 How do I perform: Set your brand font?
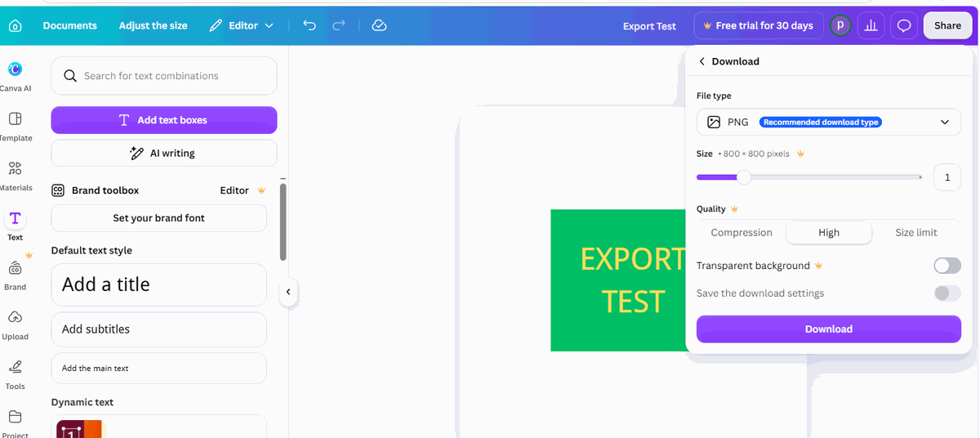tap(159, 218)
